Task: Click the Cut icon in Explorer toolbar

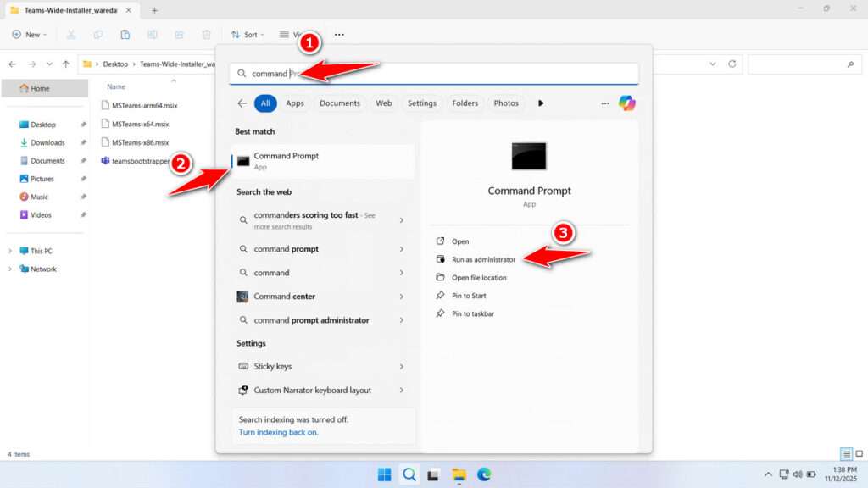Action: [71, 34]
